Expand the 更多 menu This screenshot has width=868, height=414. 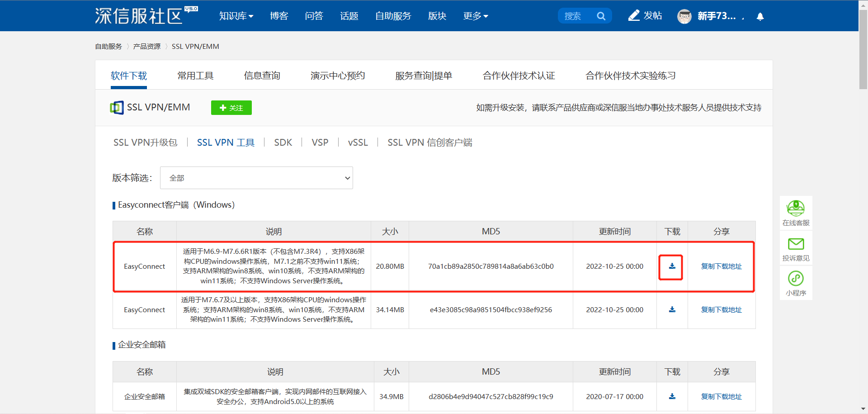click(476, 16)
